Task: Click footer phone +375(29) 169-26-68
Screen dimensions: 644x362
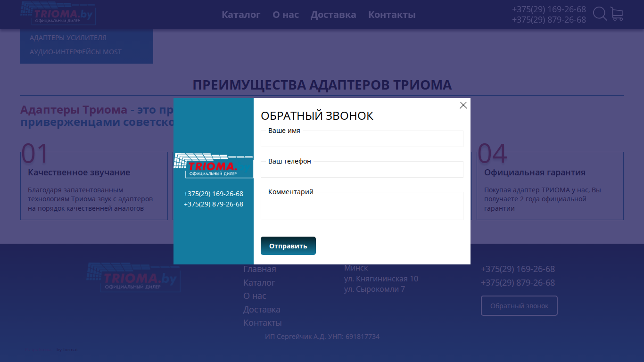Action: tap(518, 269)
